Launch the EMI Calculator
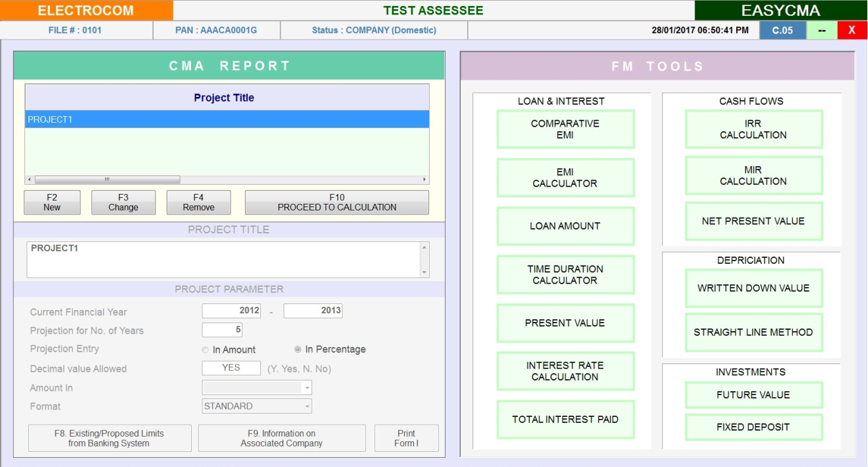Viewport: 868px width, 467px height. (x=565, y=178)
